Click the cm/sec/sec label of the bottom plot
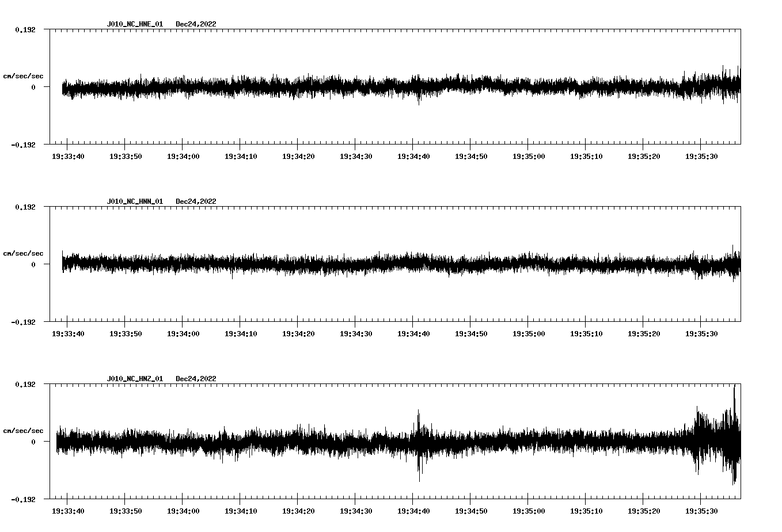The width and height of the screenshot is (782, 532). [x=24, y=430]
